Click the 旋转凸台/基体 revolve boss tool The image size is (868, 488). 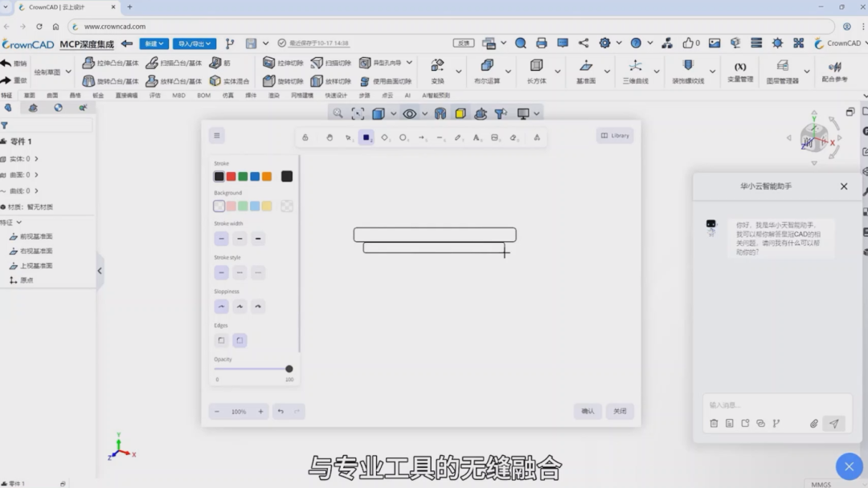[110, 81]
